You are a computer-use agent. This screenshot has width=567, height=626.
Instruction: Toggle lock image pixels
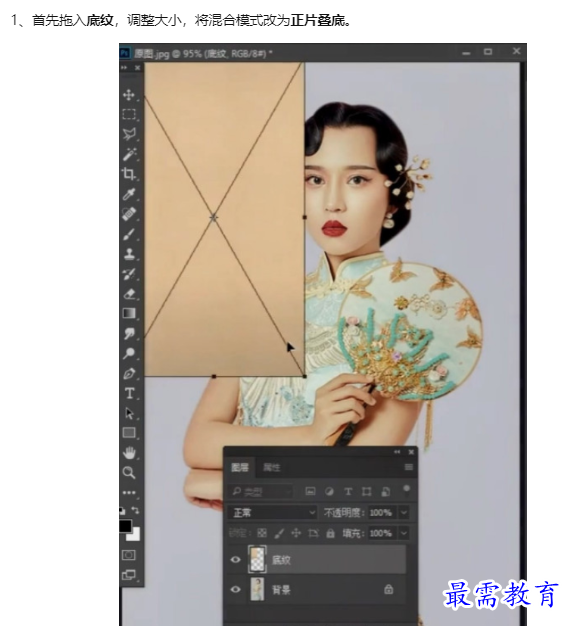point(280,533)
